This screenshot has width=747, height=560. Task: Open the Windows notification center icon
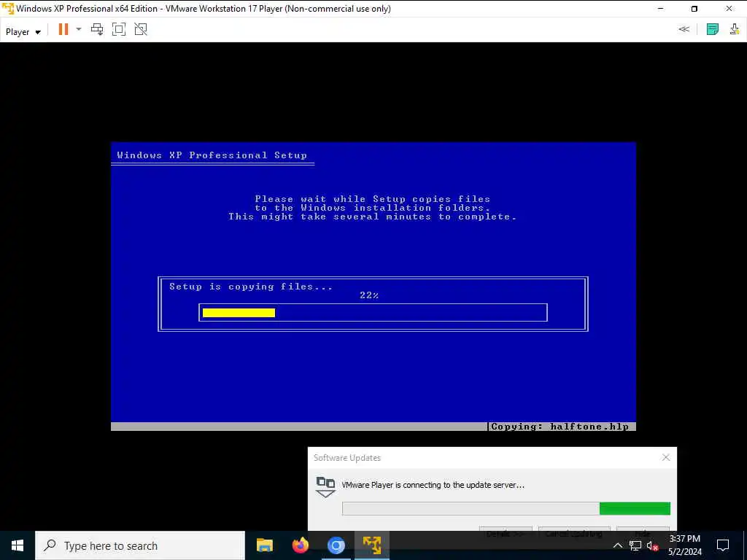[723, 545]
